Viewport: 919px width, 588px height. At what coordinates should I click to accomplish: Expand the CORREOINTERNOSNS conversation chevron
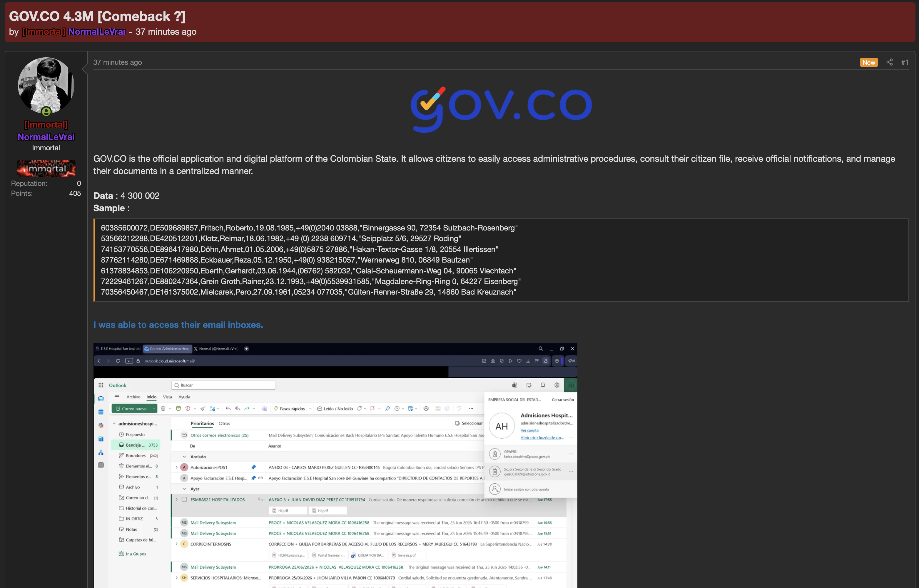coord(176,544)
